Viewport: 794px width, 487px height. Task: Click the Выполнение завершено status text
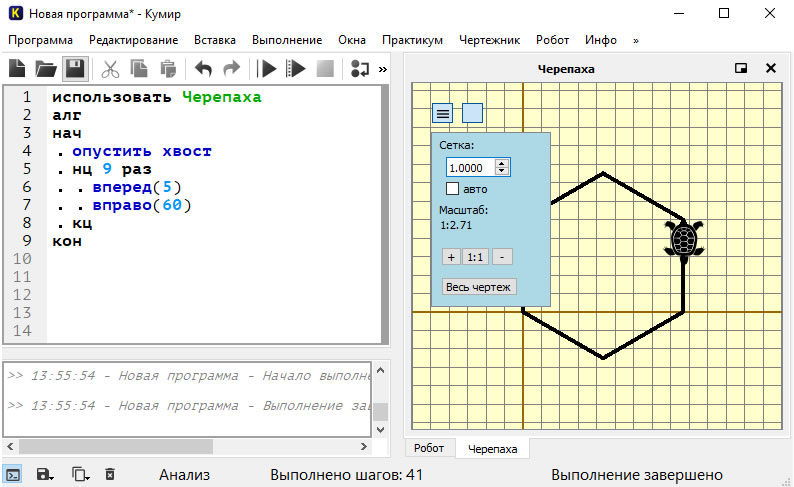tap(637, 475)
